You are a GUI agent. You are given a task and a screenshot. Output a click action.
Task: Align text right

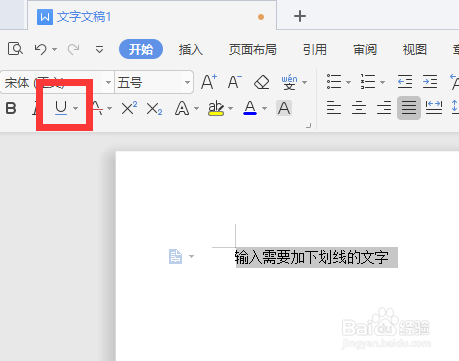(x=384, y=108)
